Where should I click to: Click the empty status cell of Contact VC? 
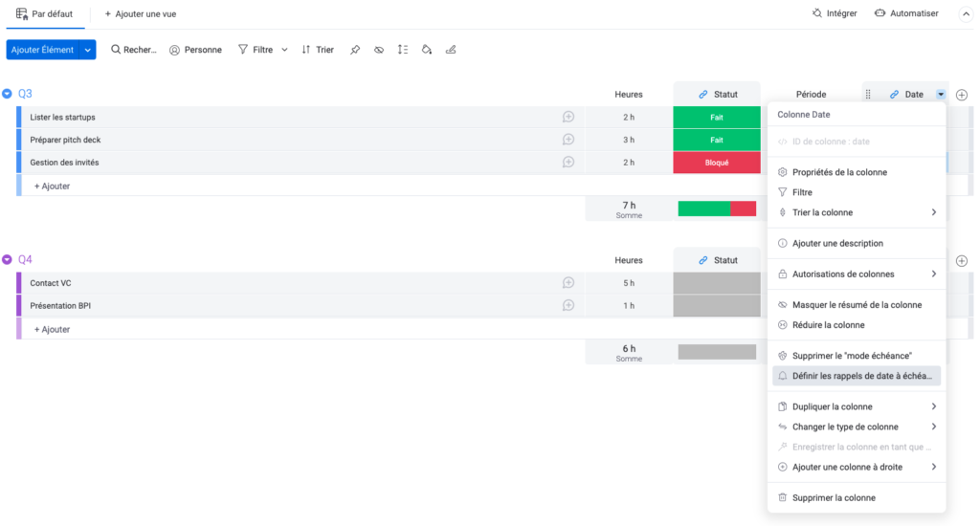point(717,282)
